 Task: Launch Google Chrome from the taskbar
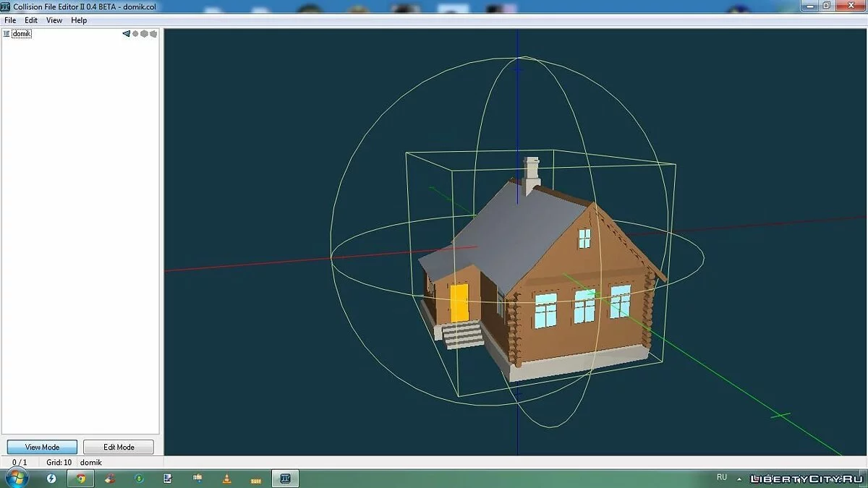pos(81,478)
